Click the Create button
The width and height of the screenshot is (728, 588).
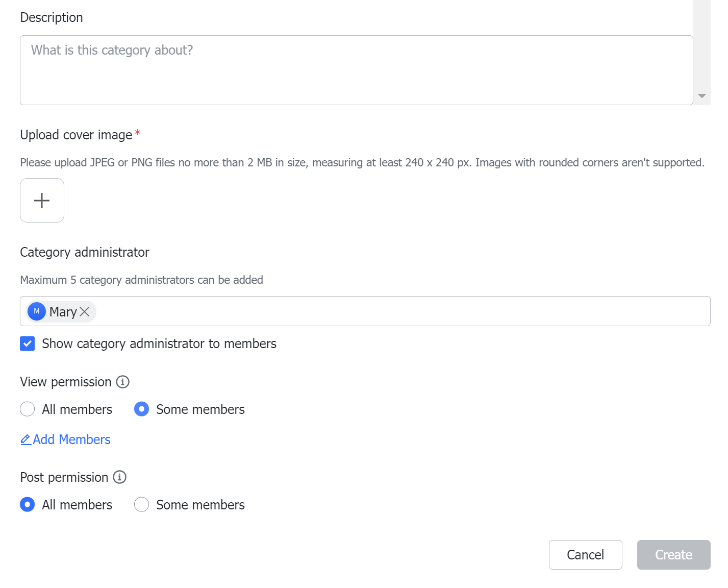(x=673, y=555)
